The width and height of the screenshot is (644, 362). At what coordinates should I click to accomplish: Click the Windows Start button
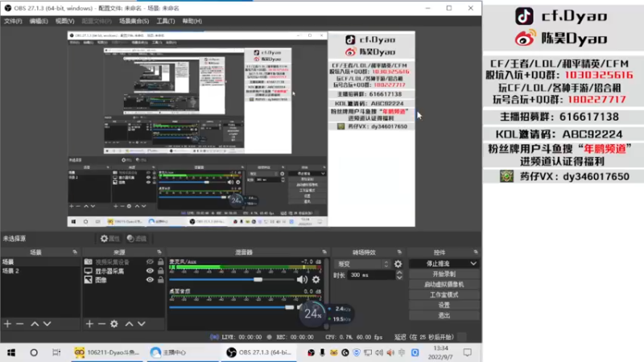point(11,352)
